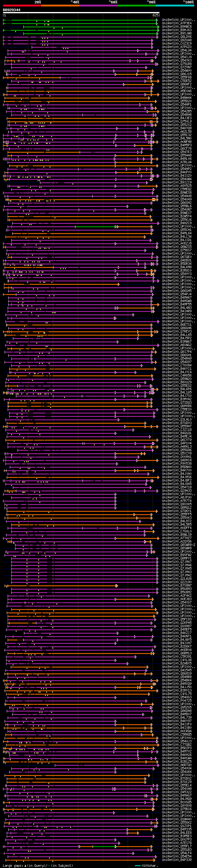Screen dimensions: 197x868
Task: Select hit label UniRef100_Q6CVT9
Action: point(177,440)
